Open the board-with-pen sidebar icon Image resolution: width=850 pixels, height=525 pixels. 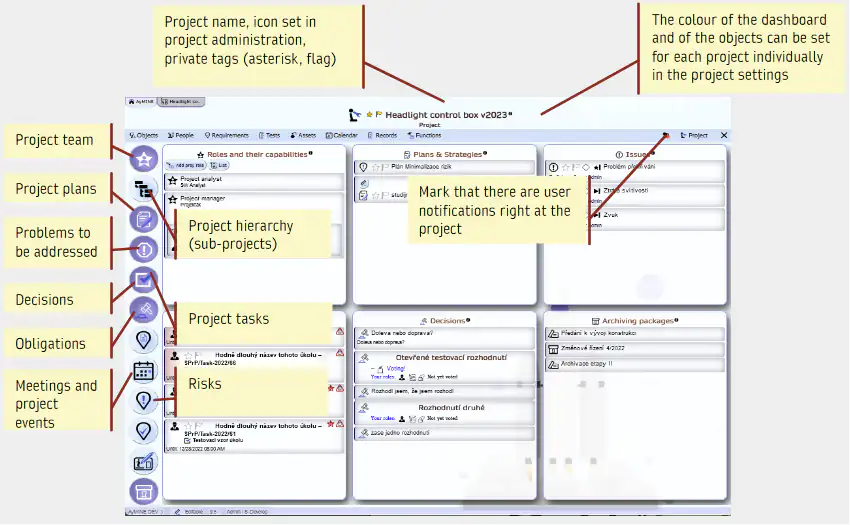tap(143, 462)
